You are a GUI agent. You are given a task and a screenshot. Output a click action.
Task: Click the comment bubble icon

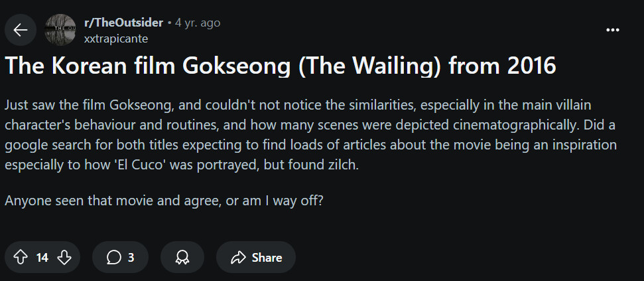point(113,258)
